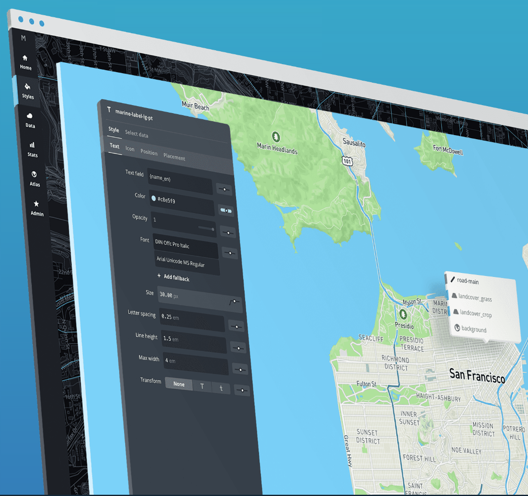Click the San Francisco map label
This screenshot has height=496, width=528.
coord(477,375)
